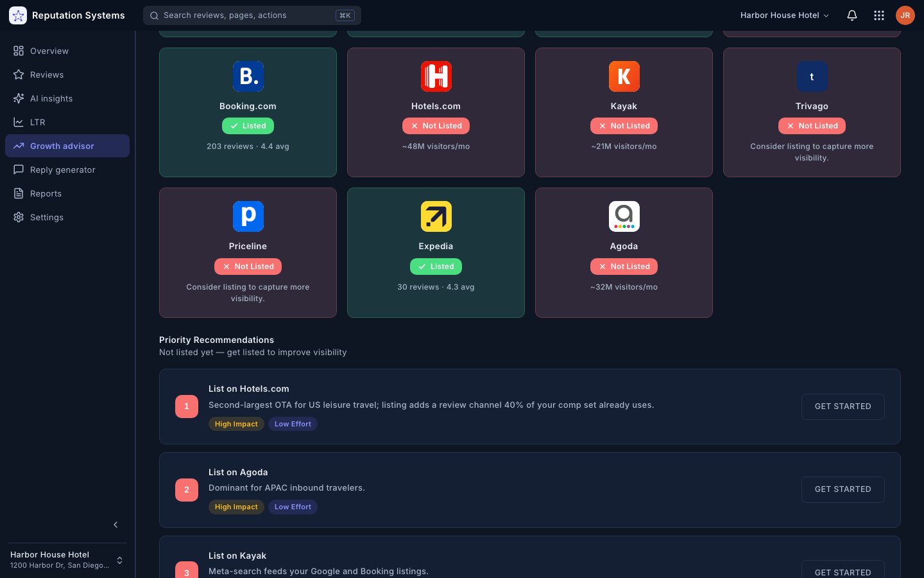The height and width of the screenshot is (578, 924).
Task: Click the Reputation Systems star logo
Action: coord(18,15)
